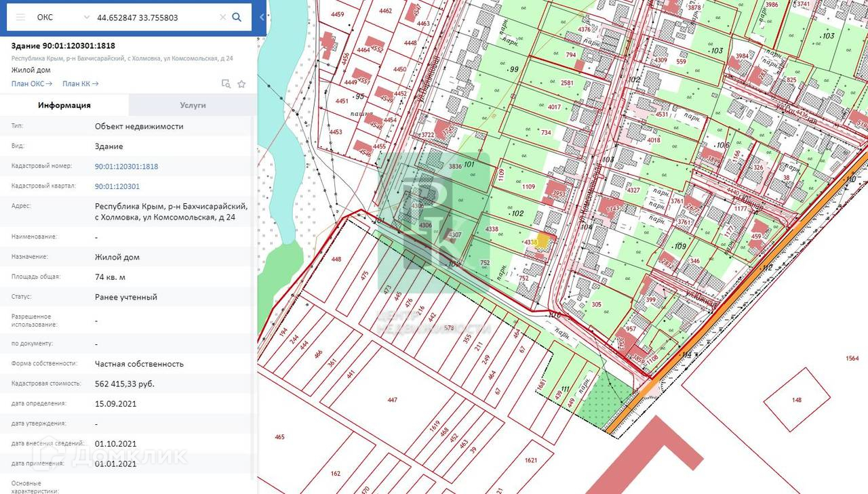Select the date '01.01.2021'
Image resolution: width=868 pixels, height=494 pixels.
click(116, 464)
